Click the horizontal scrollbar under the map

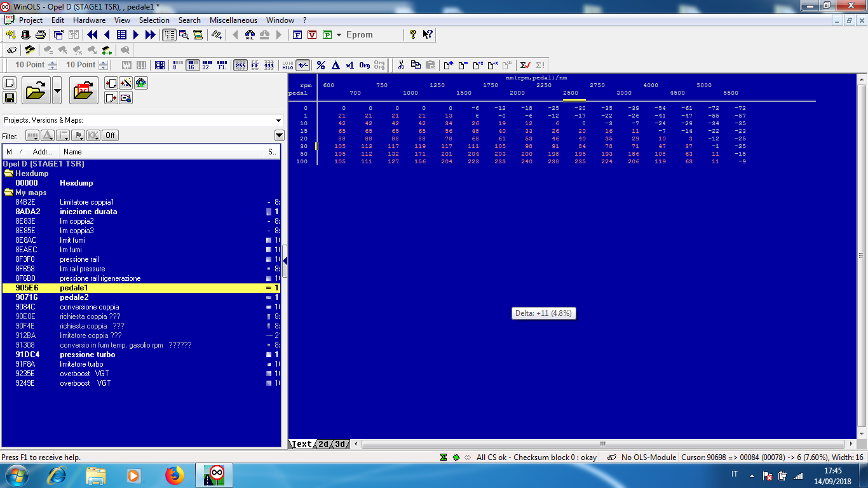point(603,444)
